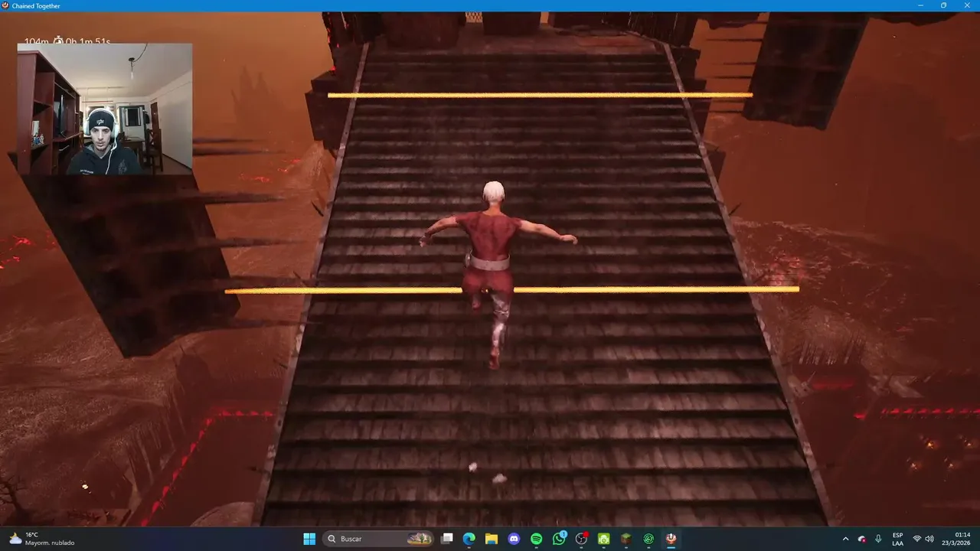
Task: Open Wi-Fi network settings in tray
Action: pyautogui.click(x=917, y=539)
